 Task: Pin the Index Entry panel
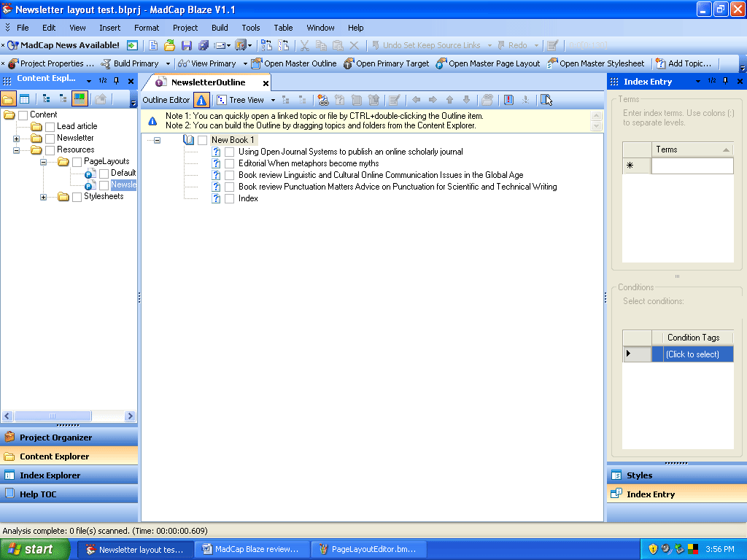(x=726, y=81)
